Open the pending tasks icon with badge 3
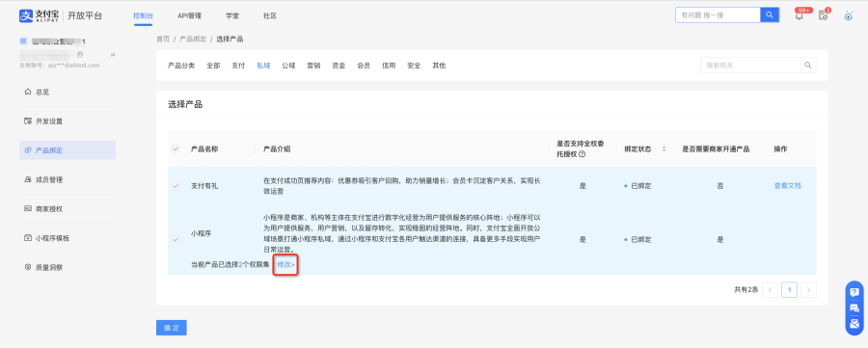The image size is (868, 348). pos(824,15)
